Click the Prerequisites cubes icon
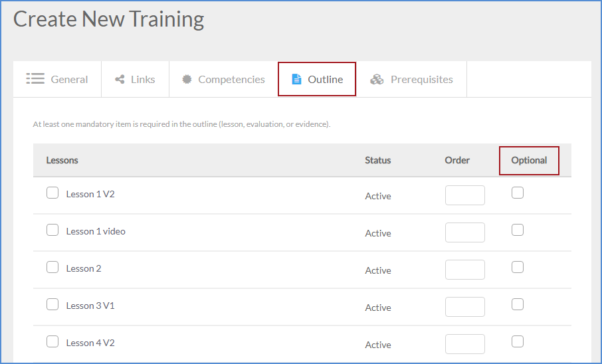 [377, 80]
